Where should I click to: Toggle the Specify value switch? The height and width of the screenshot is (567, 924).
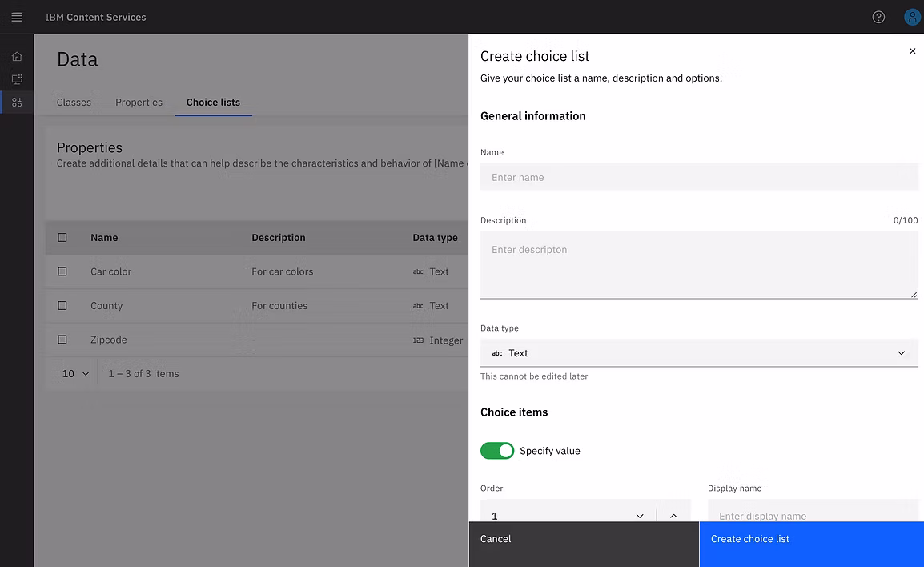[x=496, y=451]
